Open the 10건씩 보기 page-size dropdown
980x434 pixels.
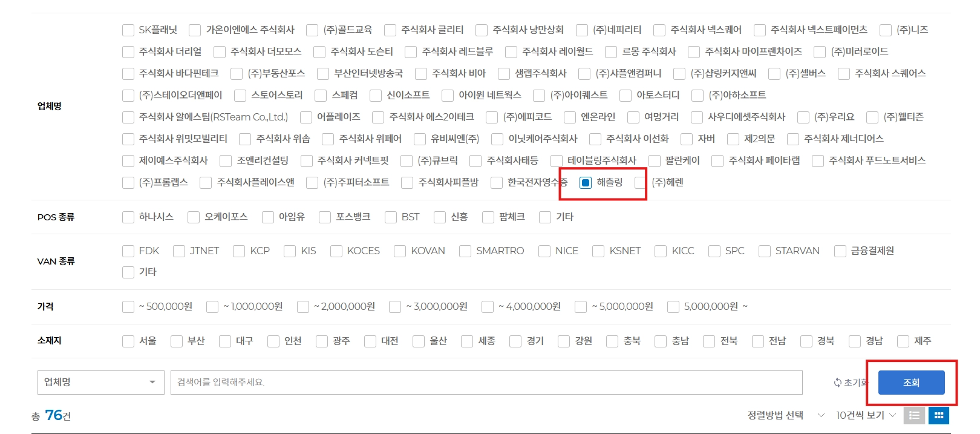(x=866, y=415)
